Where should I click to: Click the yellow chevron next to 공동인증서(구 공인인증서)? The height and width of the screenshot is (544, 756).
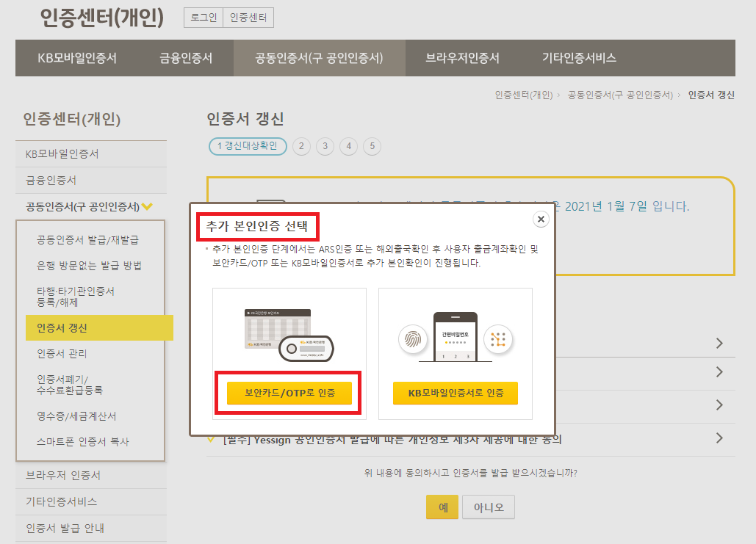coord(147,207)
